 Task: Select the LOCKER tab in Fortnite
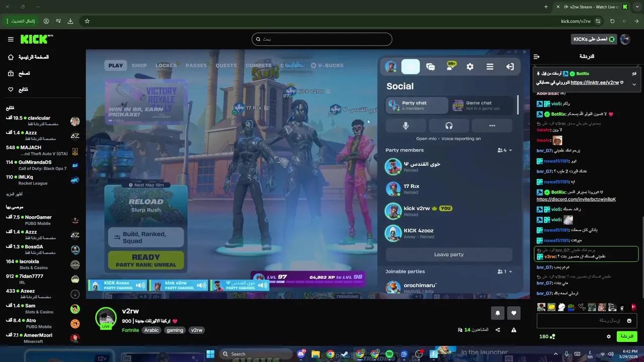[166, 65]
